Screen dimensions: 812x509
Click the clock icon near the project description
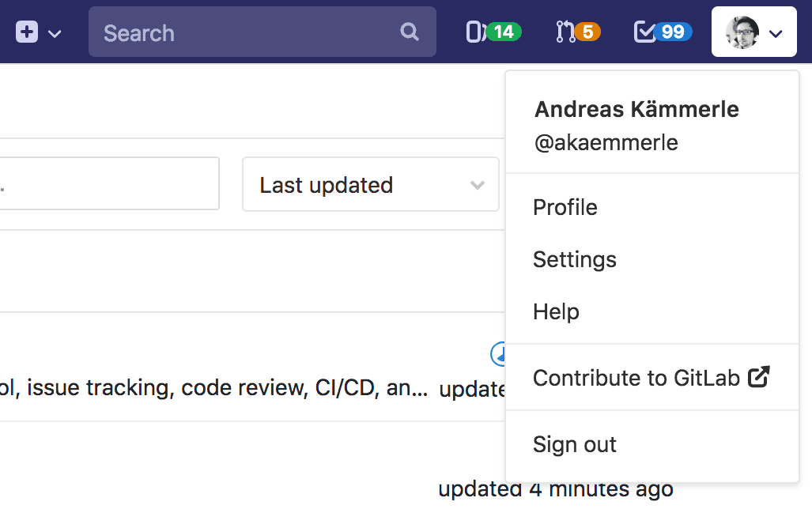[x=499, y=356]
